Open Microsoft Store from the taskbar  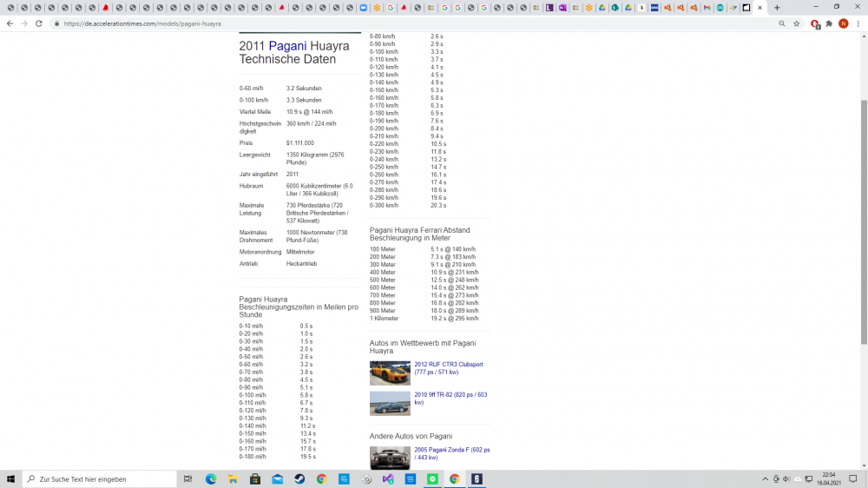tap(255, 479)
